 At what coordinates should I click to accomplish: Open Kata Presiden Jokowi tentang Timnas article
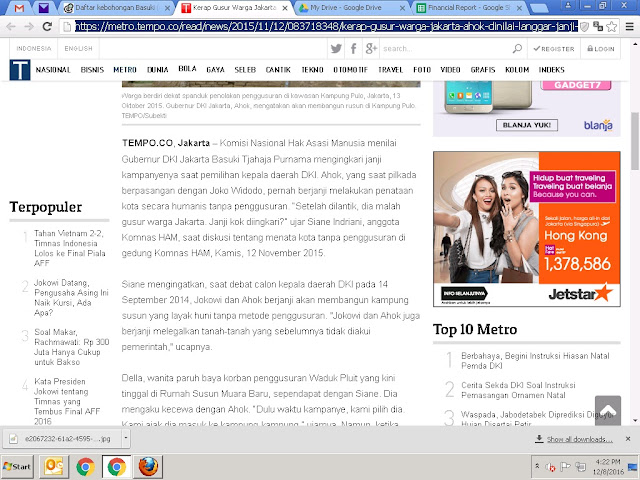click(x=67, y=401)
